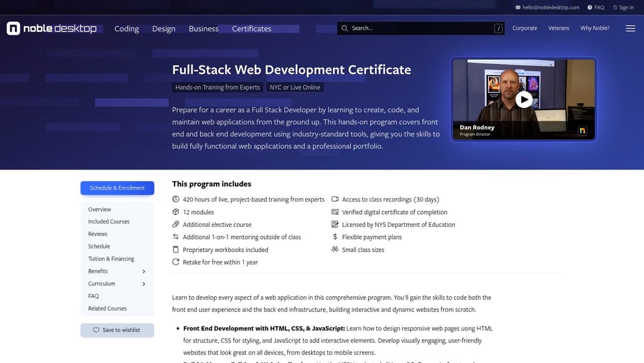The image size is (644, 363).
Task: Click the email envelope icon
Action: (518, 7)
